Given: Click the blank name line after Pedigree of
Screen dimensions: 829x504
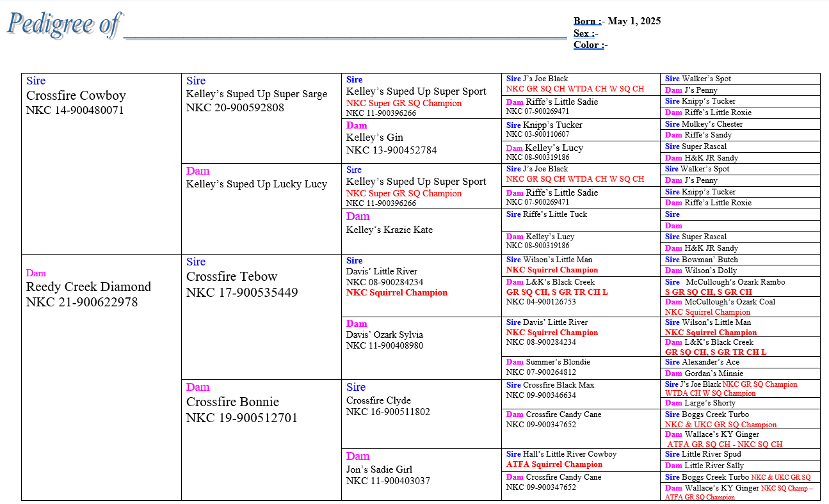Looking at the screenshot, I should (346, 32).
